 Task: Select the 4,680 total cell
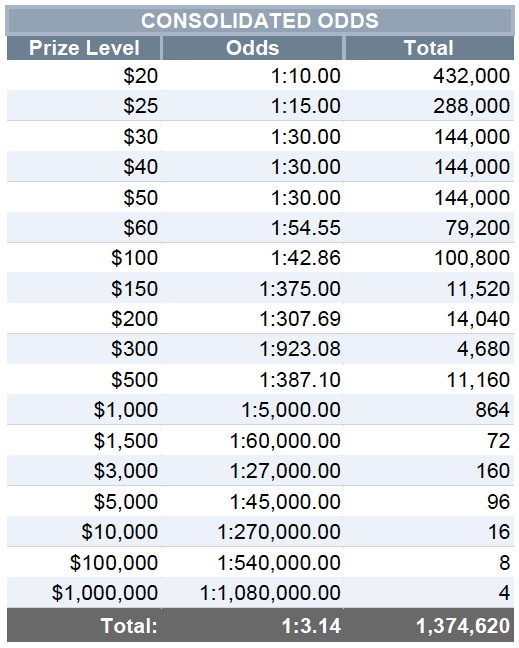click(429, 349)
